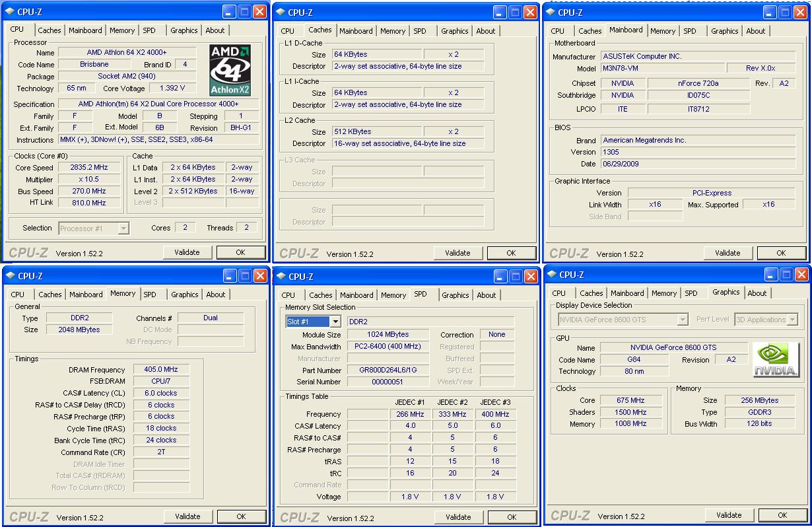Click the Package value Socket AM2 (940)

127,77
